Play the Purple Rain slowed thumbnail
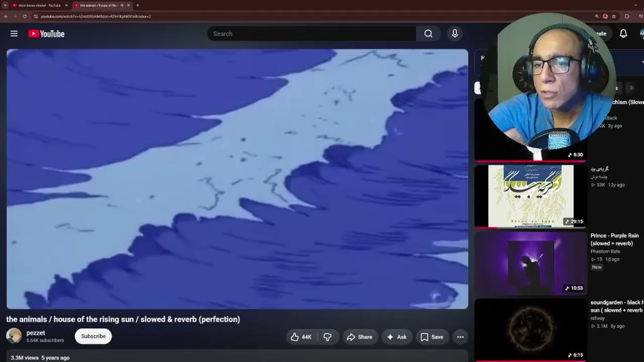Viewport: 644px width, 362px height. pos(530,263)
